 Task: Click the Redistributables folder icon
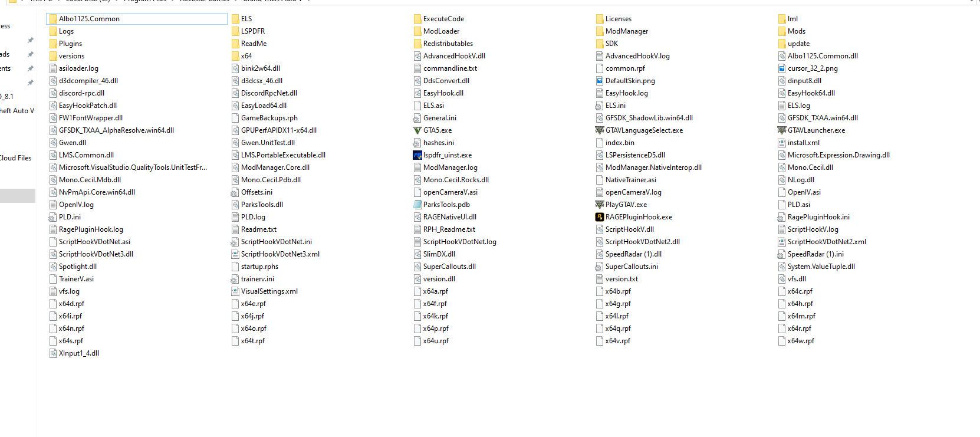417,44
